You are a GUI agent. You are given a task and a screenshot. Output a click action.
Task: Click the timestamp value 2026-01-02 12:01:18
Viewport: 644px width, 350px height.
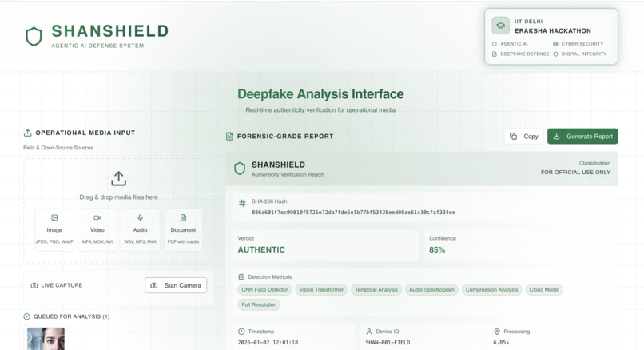tap(268, 342)
